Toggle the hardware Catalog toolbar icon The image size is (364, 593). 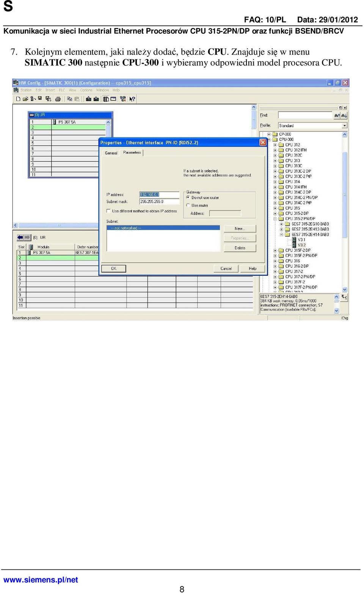click(106, 99)
